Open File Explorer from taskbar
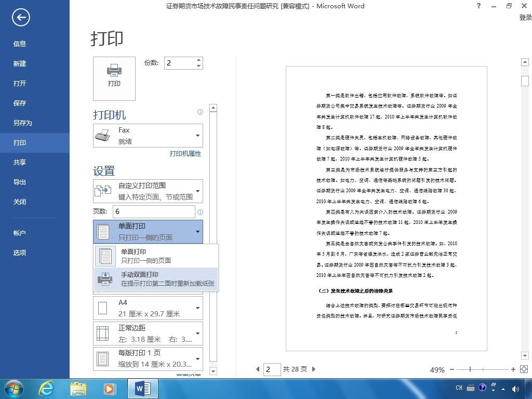This screenshot has height=399, width=532. [78, 389]
